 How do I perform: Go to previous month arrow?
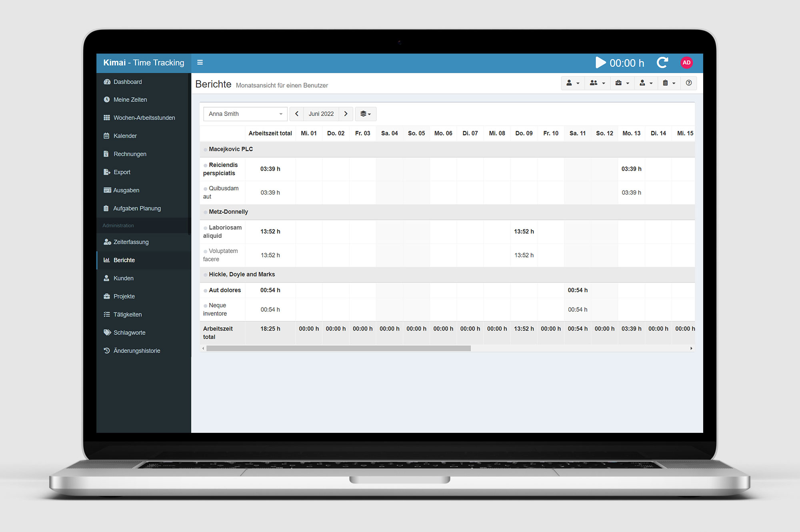click(296, 114)
